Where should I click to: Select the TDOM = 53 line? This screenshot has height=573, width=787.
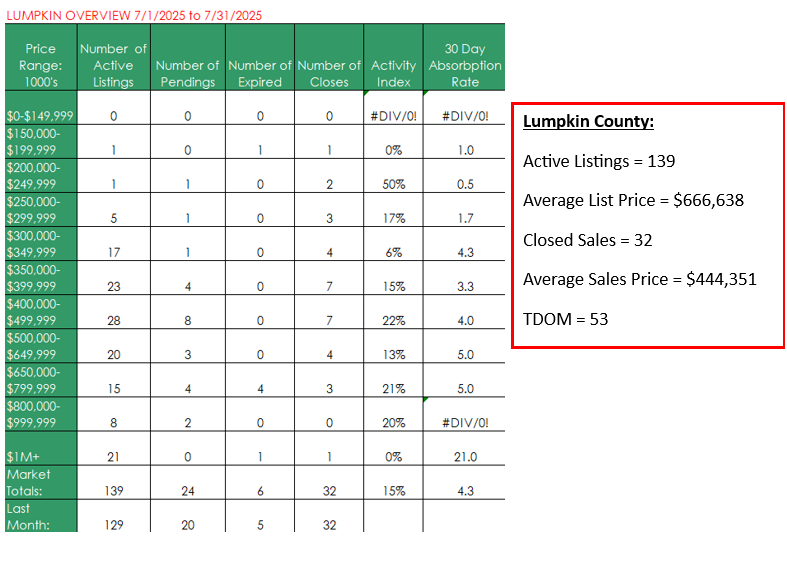[x=566, y=319]
